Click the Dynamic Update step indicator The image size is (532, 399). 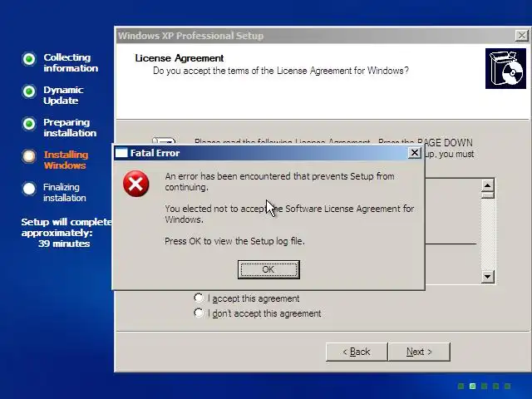click(29, 91)
